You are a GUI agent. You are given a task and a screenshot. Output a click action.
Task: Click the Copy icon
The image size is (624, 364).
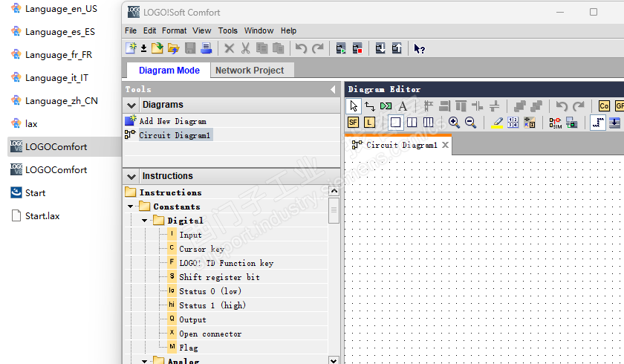(261, 48)
